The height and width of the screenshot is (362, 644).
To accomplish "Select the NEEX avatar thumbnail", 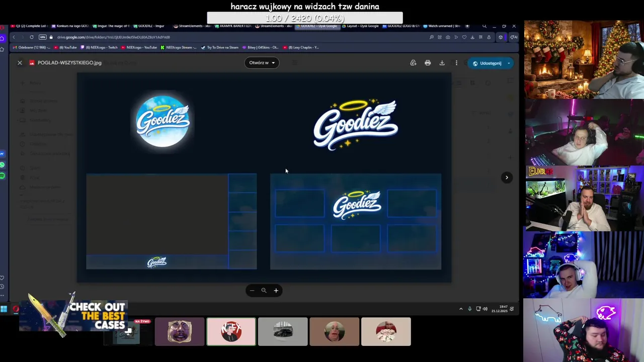I will click(x=231, y=332).
